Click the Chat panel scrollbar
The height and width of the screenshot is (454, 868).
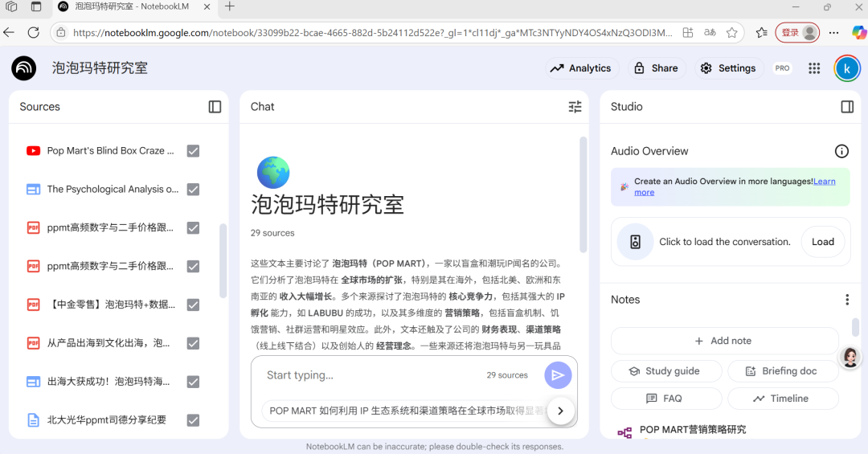(583, 195)
